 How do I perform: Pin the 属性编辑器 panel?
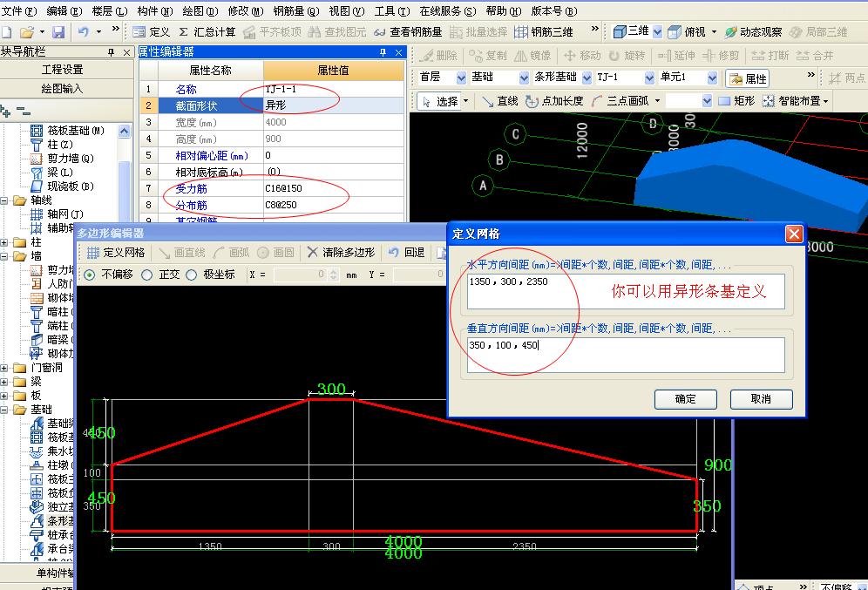click(x=383, y=52)
